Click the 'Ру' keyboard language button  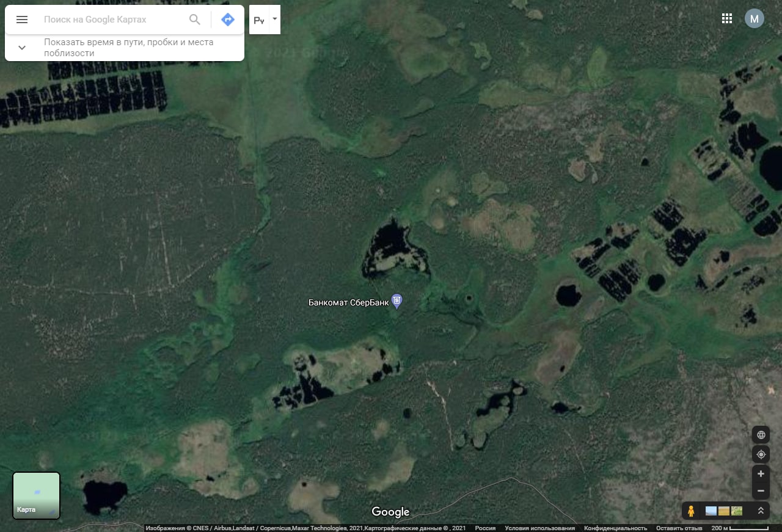click(259, 20)
